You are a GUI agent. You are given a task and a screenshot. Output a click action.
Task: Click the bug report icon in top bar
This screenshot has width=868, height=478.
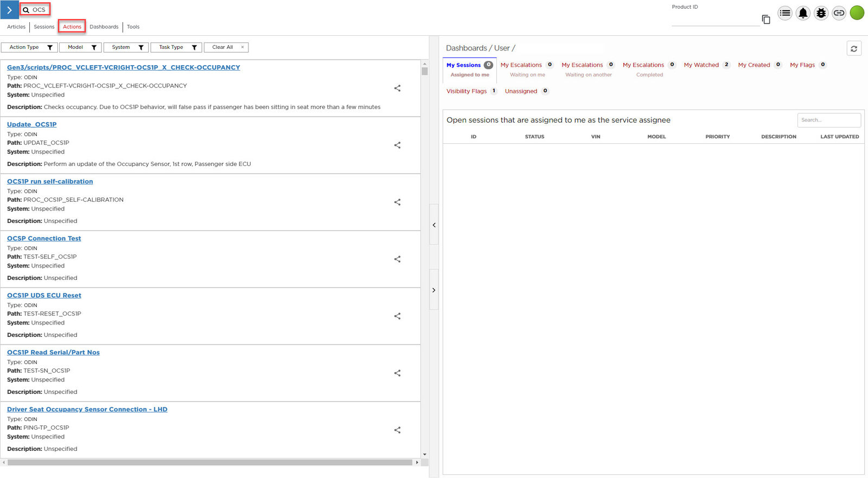click(x=821, y=13)
